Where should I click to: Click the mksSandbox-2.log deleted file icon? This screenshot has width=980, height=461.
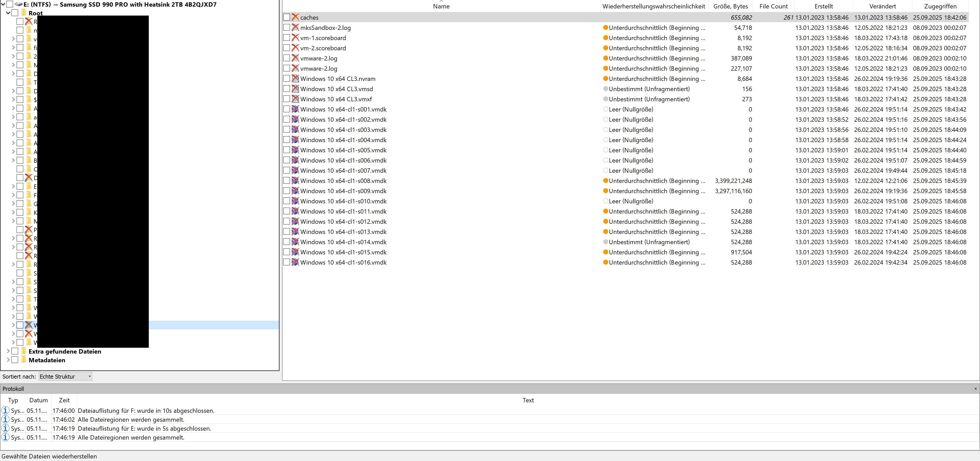[295, 28]
